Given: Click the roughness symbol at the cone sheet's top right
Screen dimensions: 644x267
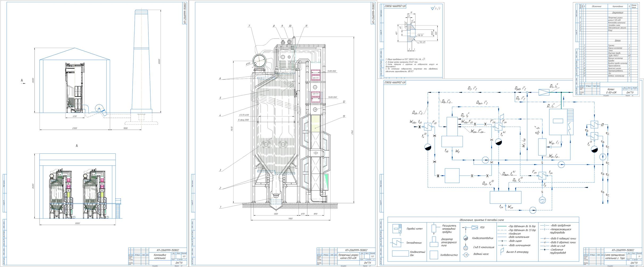Looking at the screenshot, I should (435, 9).
